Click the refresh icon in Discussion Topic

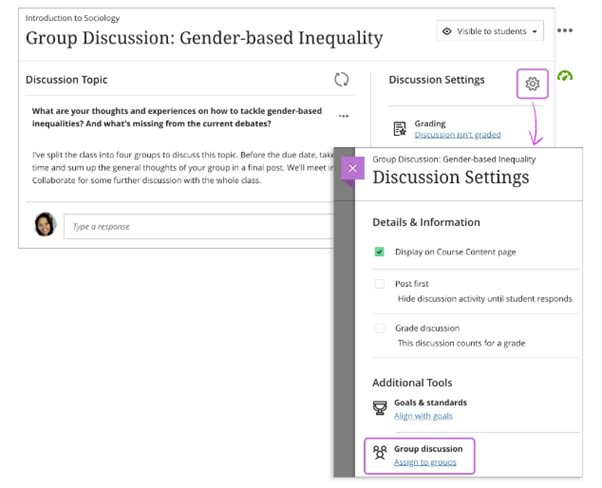pos(342,79)
